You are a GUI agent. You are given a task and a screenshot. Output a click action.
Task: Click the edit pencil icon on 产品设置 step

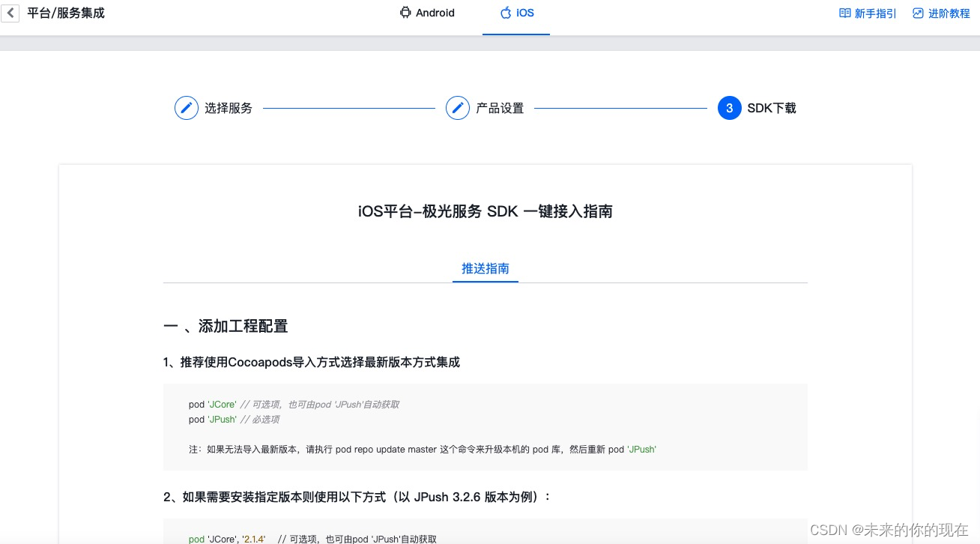[458, 108]
